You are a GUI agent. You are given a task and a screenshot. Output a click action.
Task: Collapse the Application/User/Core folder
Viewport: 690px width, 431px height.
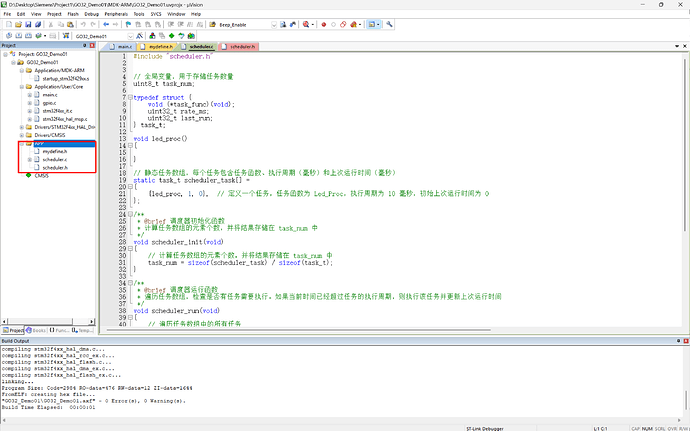pos(22,87)
